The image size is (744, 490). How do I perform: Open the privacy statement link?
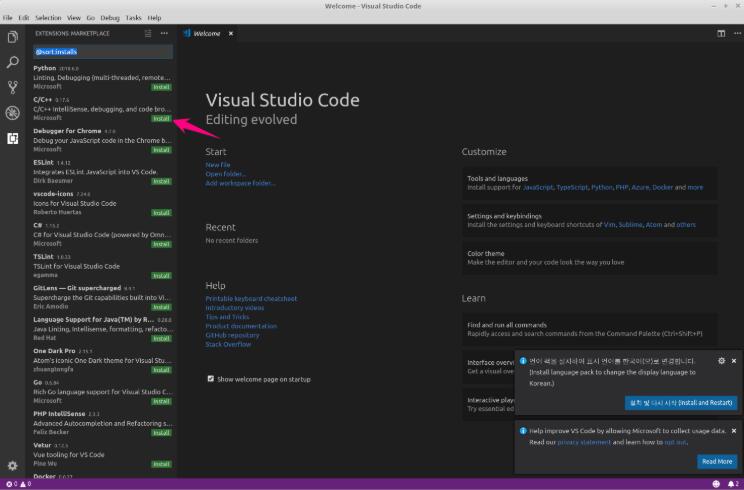click(584, 442)
